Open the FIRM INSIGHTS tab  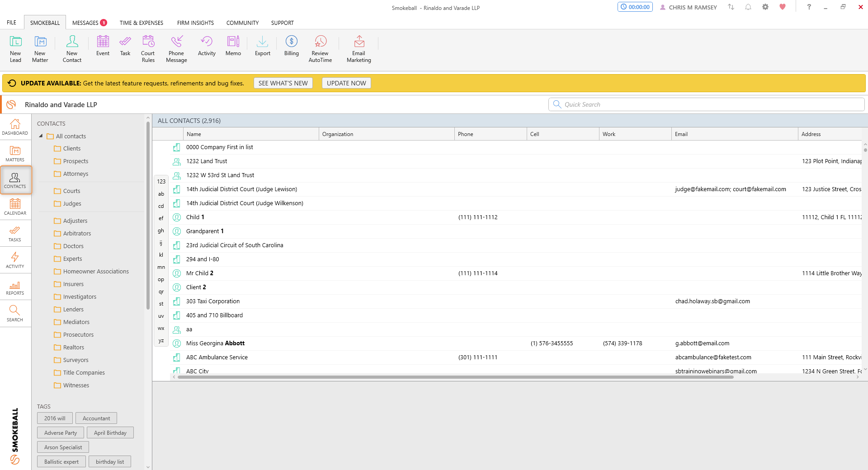[195, 23]
